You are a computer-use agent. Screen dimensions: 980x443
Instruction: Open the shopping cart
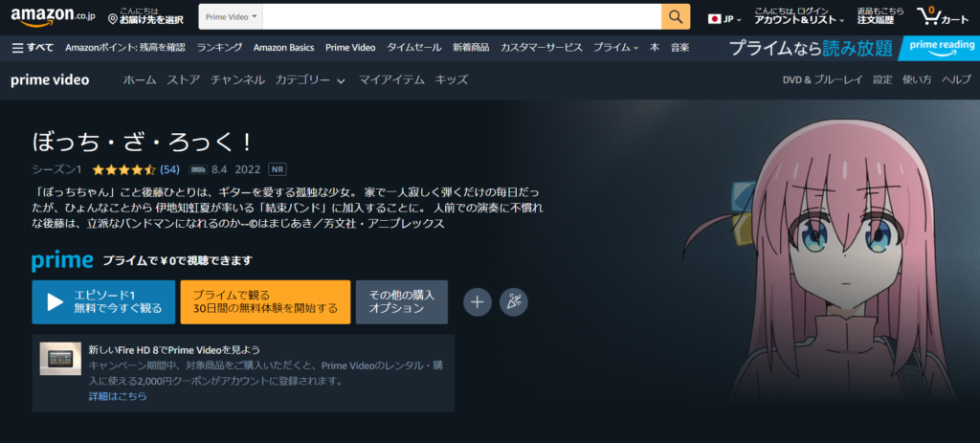[x=941, y=17]
